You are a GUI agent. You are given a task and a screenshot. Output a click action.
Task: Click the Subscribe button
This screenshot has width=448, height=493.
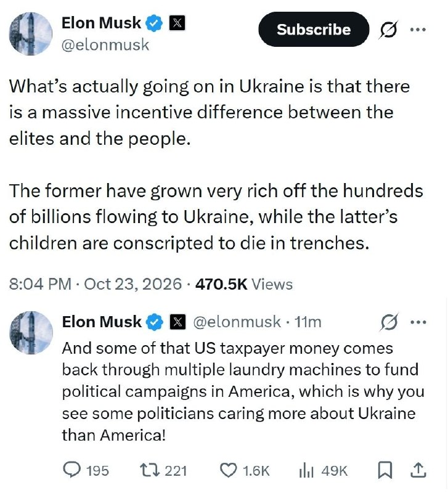pos(314,30)
